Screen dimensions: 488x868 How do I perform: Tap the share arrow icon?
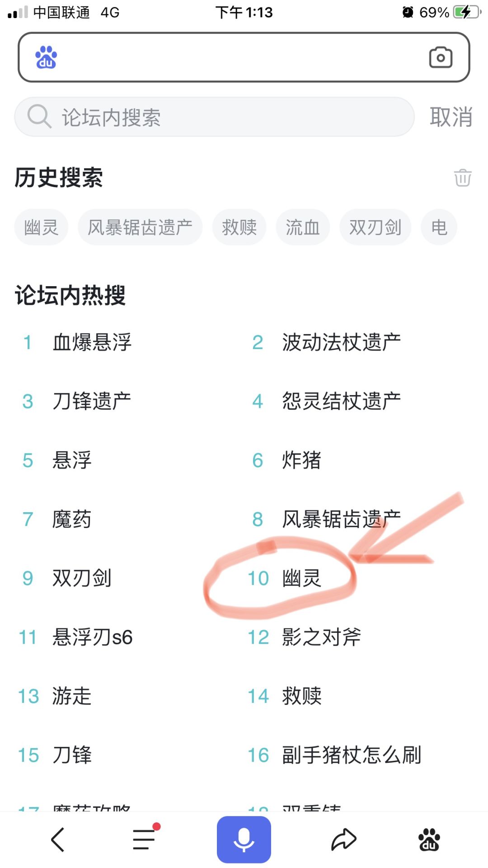344,840
